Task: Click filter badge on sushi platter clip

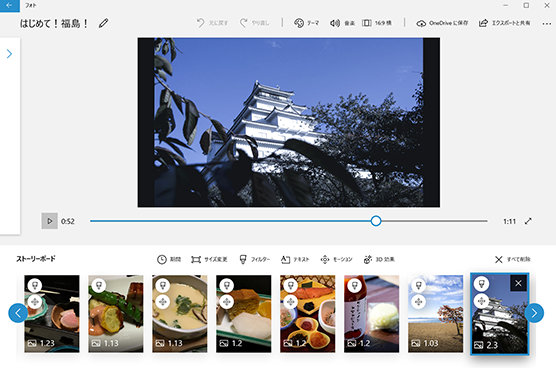Action: pos(290,285)
